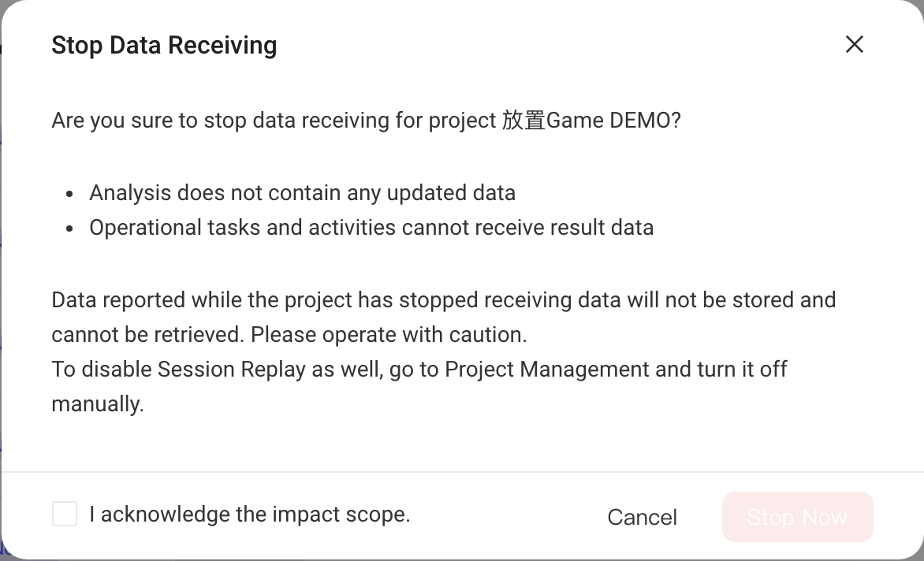Click the 'Stop Data Receiving' dialog title
Image resolution: width=924 pixels, height=561 pixels.
tap(164, 46)
